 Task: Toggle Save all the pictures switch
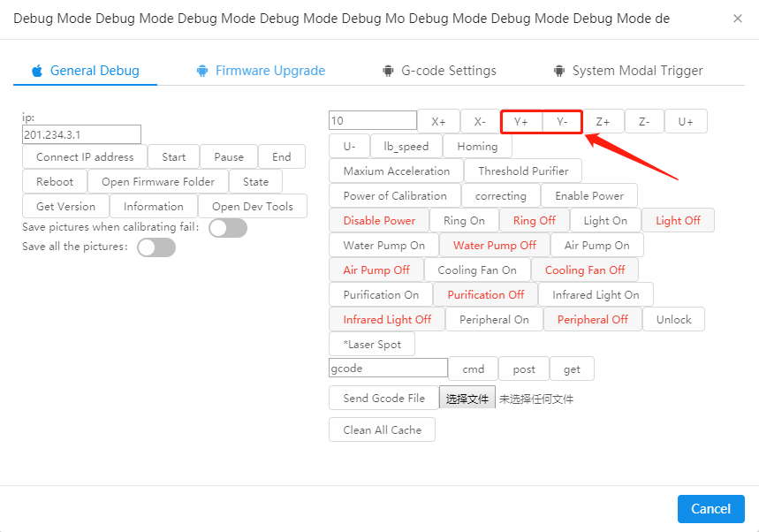click(156, 247)
